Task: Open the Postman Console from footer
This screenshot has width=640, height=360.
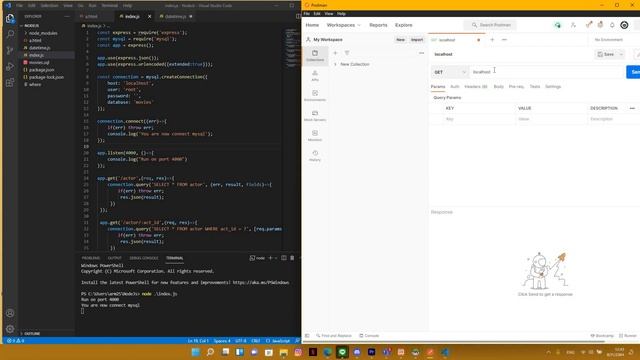Action: point(369,336)
